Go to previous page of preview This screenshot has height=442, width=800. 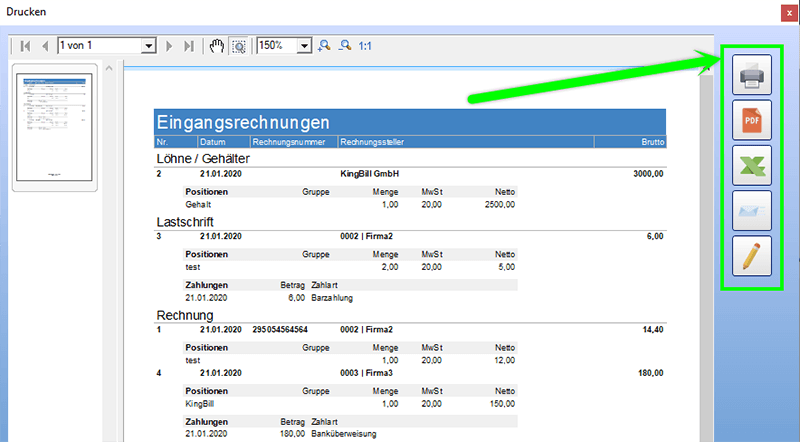pos(45,46)
